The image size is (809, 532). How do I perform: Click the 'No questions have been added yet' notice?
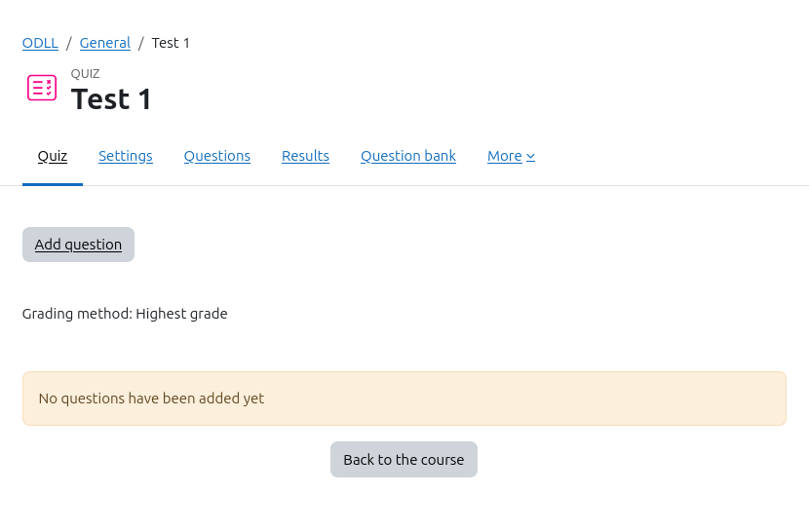[x=151, y=399]
